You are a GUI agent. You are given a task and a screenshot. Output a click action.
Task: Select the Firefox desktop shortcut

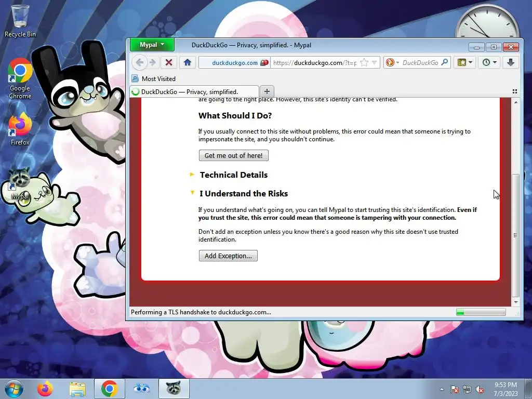tap(20, 129)
